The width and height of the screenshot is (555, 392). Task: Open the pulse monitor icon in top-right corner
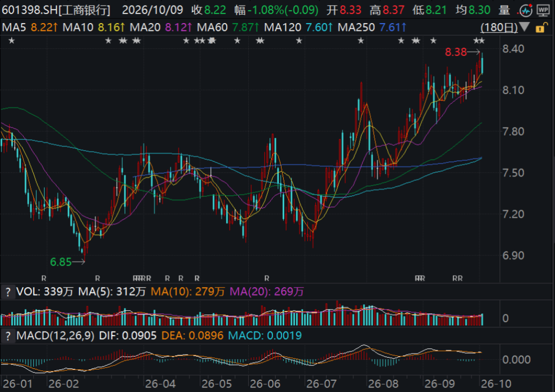click(526, 10)
